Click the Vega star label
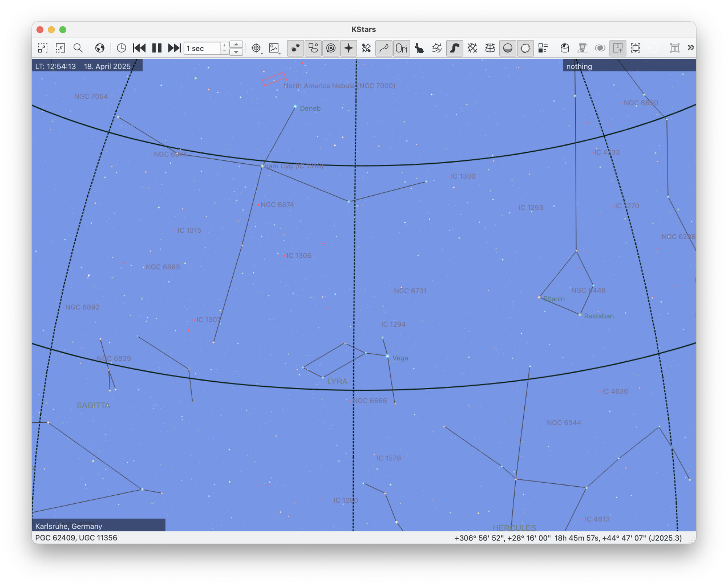 pyautogui.click(x=400, y=358)
